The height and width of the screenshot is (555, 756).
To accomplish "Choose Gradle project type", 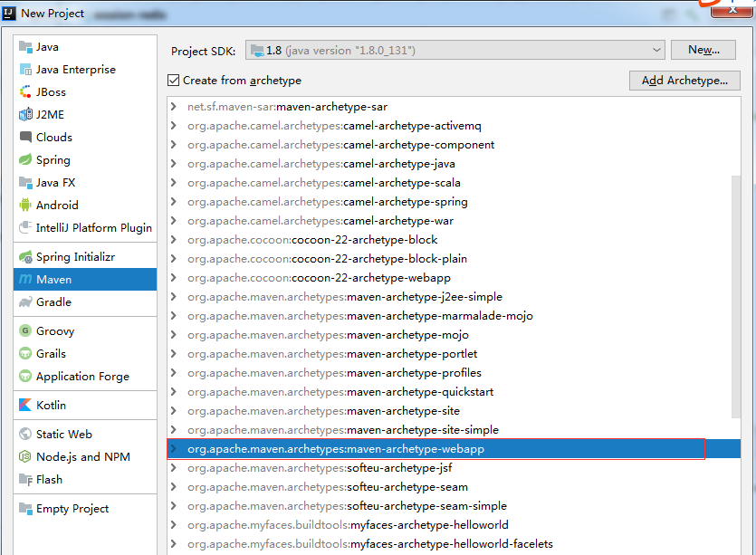I will tap(85, 301).
